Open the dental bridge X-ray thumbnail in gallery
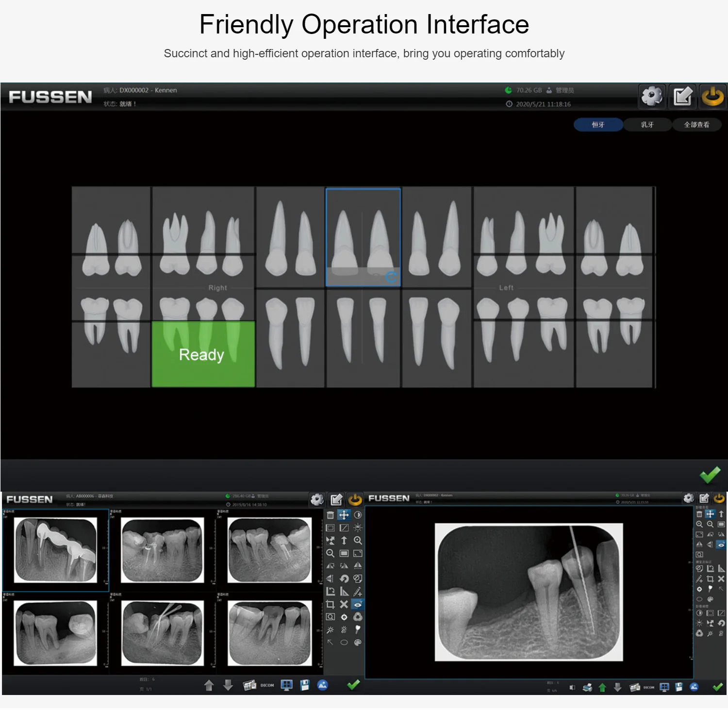 pos(56,550)
